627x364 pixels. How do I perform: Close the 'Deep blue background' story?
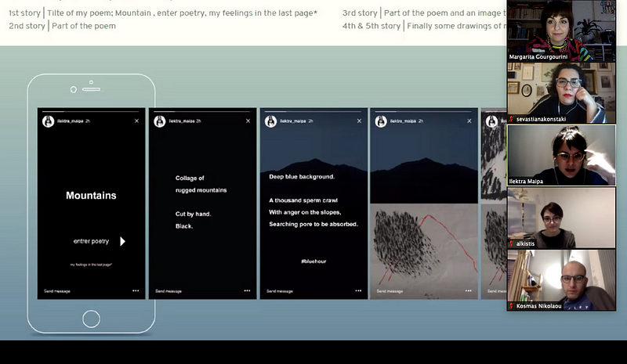tap(359, 121)
